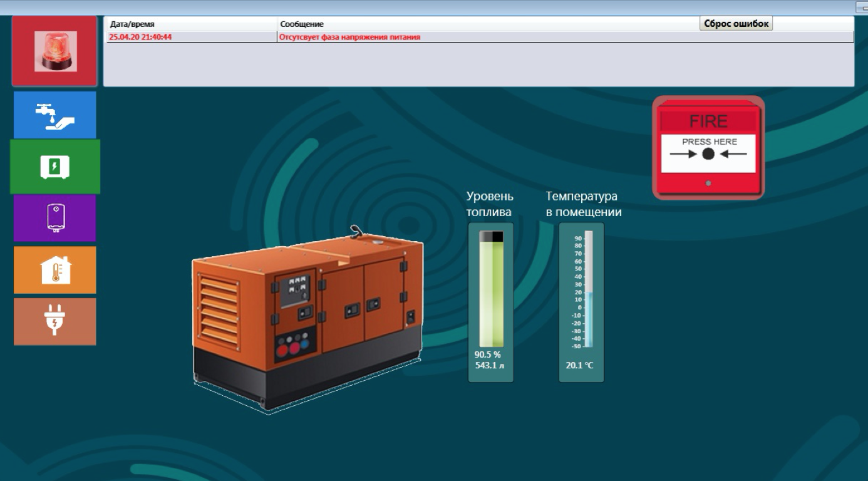Select the power plug tile
This screenshot has height=481, width=868.
[x=55, y=321]
